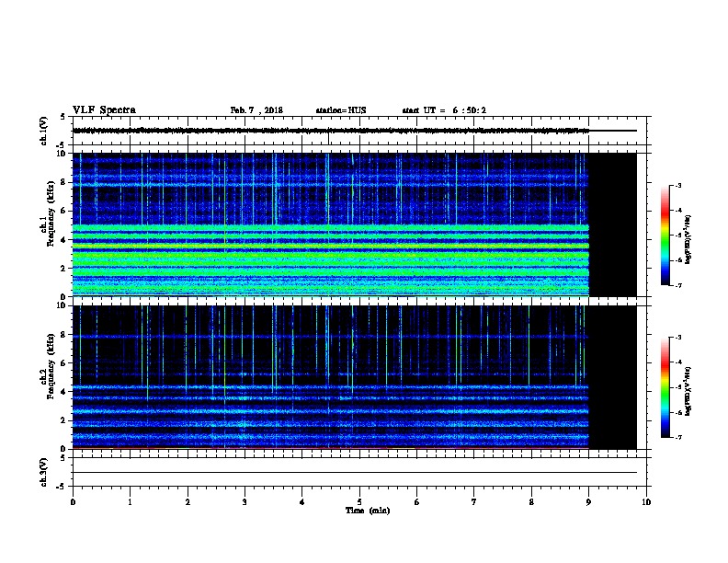Click the "-4" tick on ch.2 colorbar

(677, 362)
